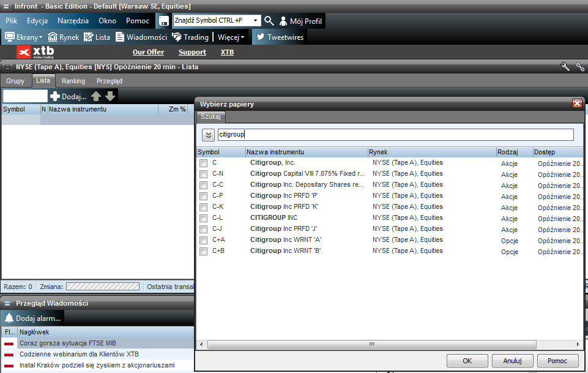Check the box for C-J
Image resolution: width=588 pixels, height=373 pixels.
point(203,229)
